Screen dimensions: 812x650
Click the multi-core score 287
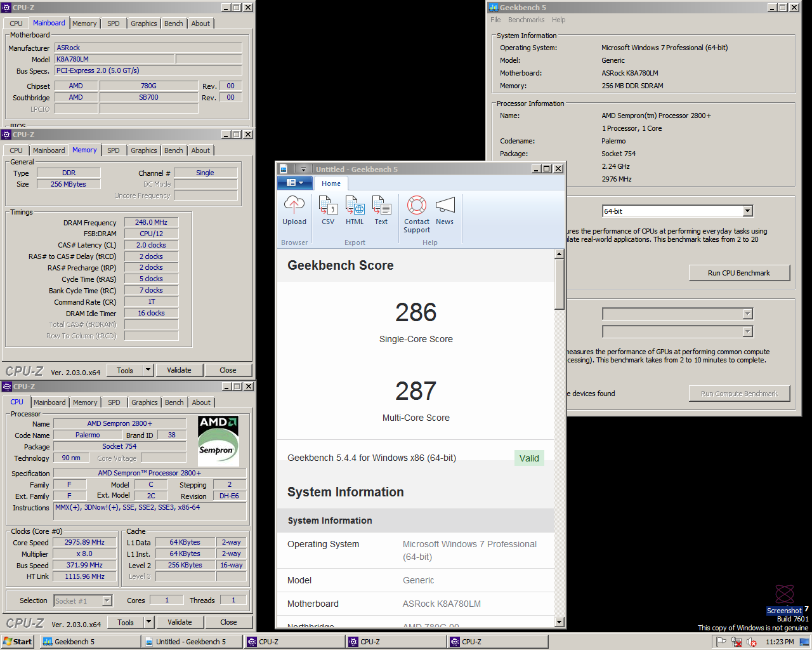416,391
